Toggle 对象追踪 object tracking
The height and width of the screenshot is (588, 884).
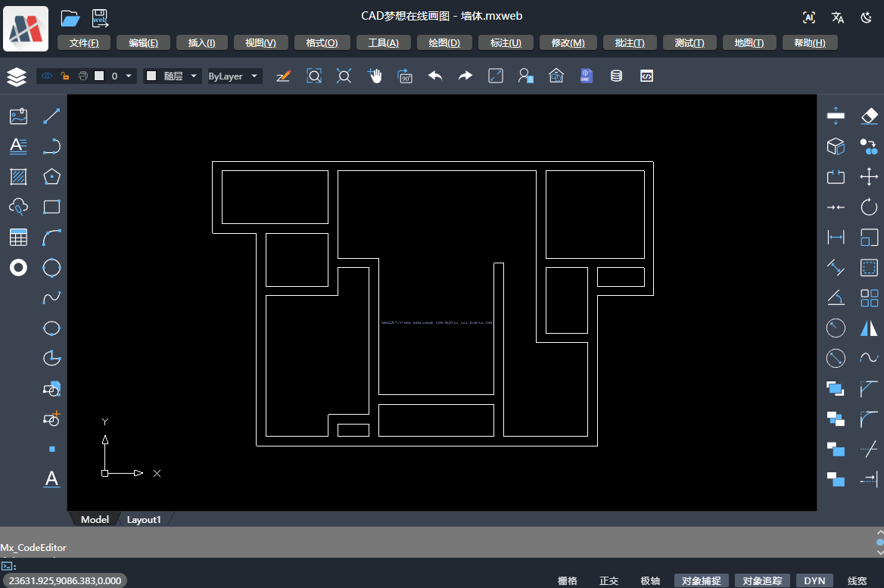[762, 580]
